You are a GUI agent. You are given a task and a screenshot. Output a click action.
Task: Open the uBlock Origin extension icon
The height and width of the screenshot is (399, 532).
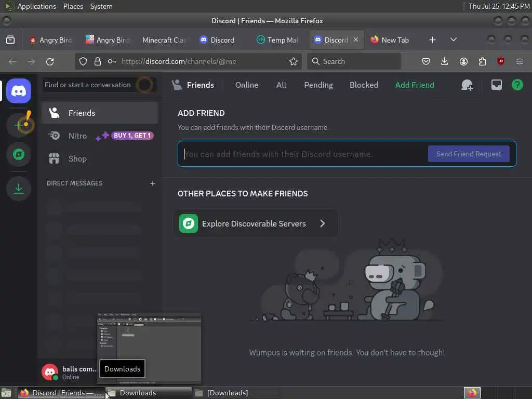(501, 61)
